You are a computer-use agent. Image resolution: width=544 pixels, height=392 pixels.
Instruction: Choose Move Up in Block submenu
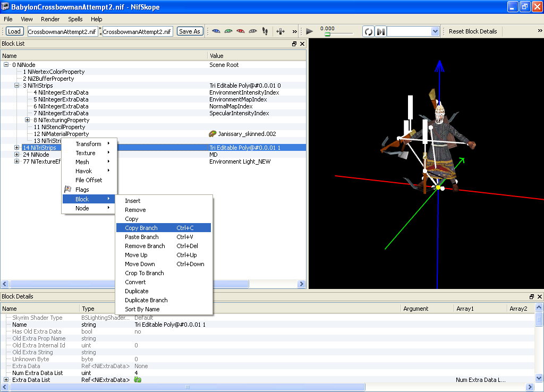(164, 255)
